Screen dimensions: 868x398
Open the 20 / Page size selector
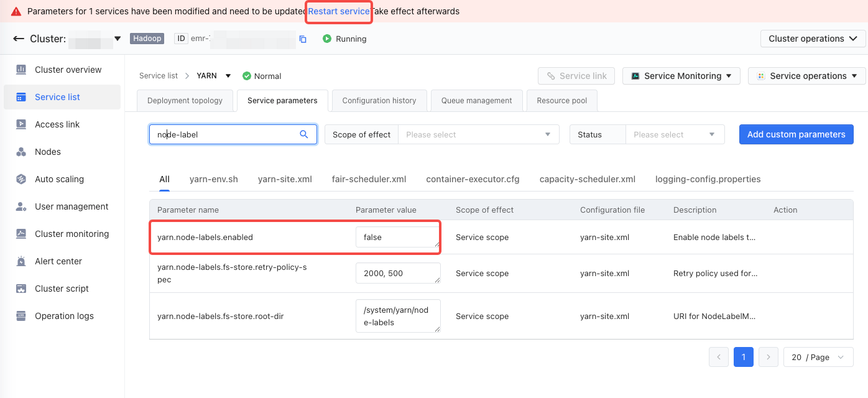[x=818, y=357]
